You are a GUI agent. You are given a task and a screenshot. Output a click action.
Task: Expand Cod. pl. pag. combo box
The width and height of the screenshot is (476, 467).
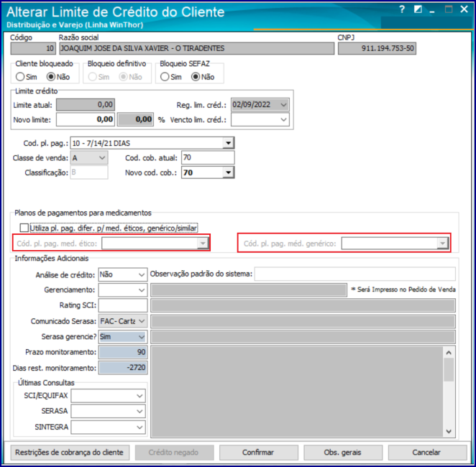coord(228,143)
